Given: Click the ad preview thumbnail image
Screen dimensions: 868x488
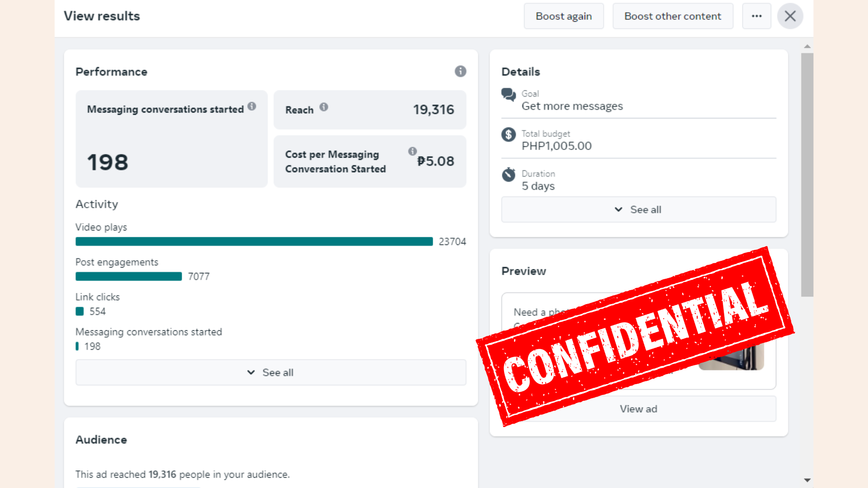Looking at the screenshot, I should coord(741,359).
